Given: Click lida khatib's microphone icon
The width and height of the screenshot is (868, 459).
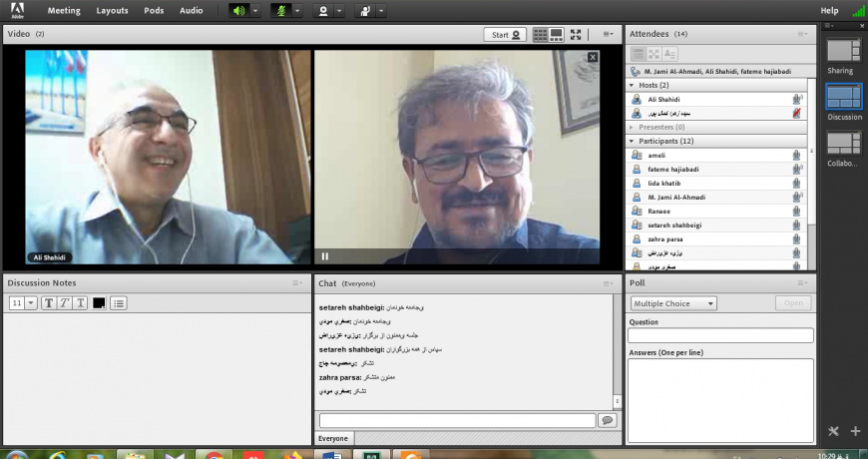Looking at the screenshot, I should 796,184.
